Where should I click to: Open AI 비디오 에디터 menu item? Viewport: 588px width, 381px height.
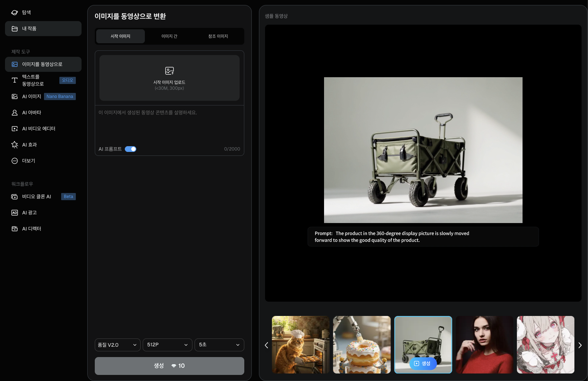(43, 129)
